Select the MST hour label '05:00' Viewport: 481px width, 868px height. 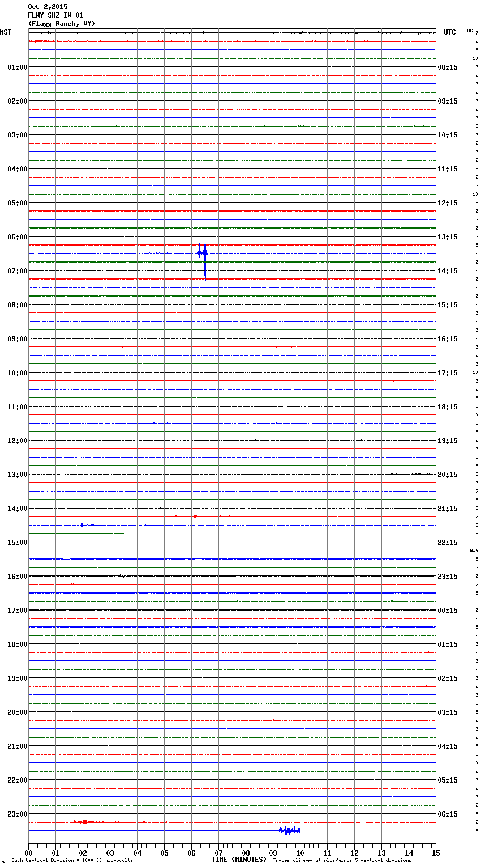pyautogui.click(x=18, y=203)
